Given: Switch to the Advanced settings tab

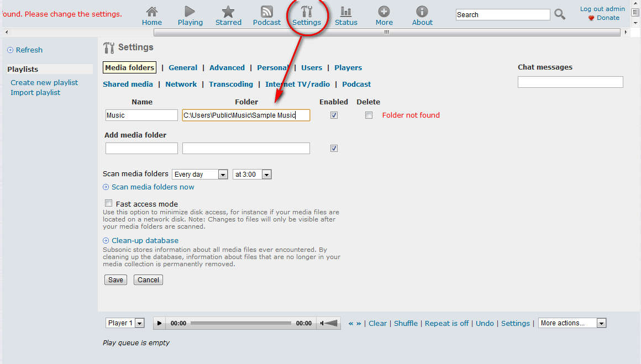Looking at the screenshot, I should tap(227, 68).
